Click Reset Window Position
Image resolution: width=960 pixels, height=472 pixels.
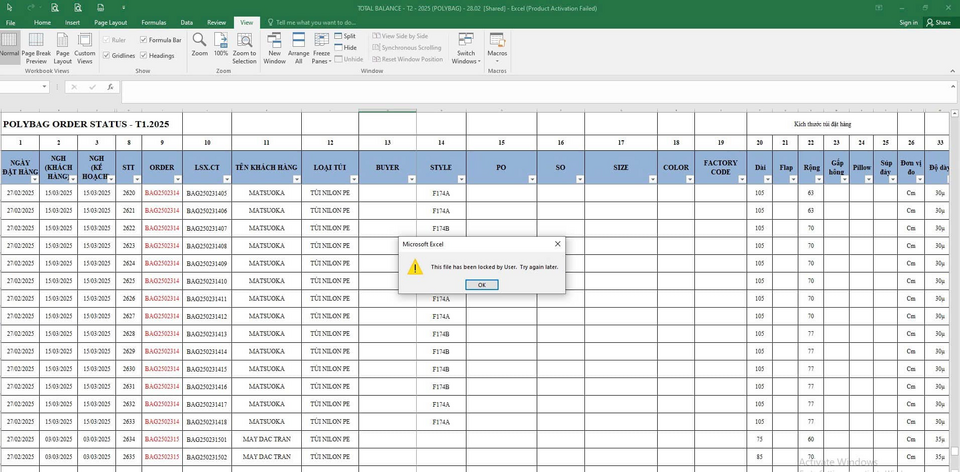(x=407, y=59)
